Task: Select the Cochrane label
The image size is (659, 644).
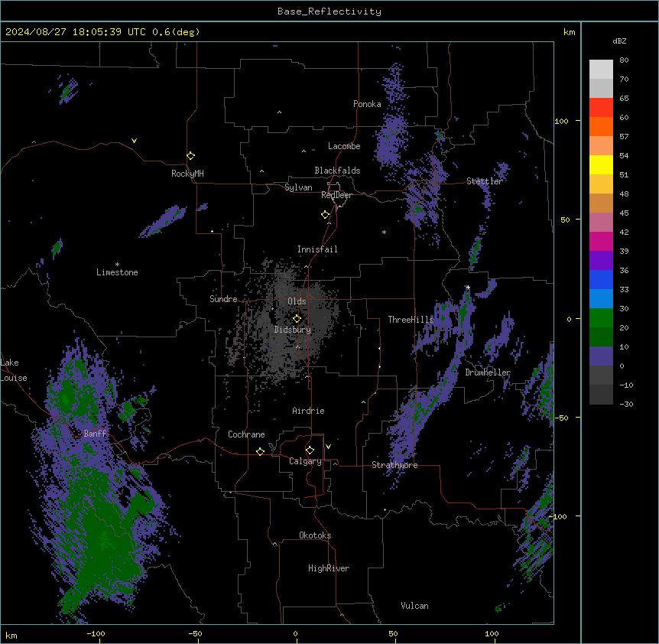Action: pyautogui.click(x=246, y=434)
